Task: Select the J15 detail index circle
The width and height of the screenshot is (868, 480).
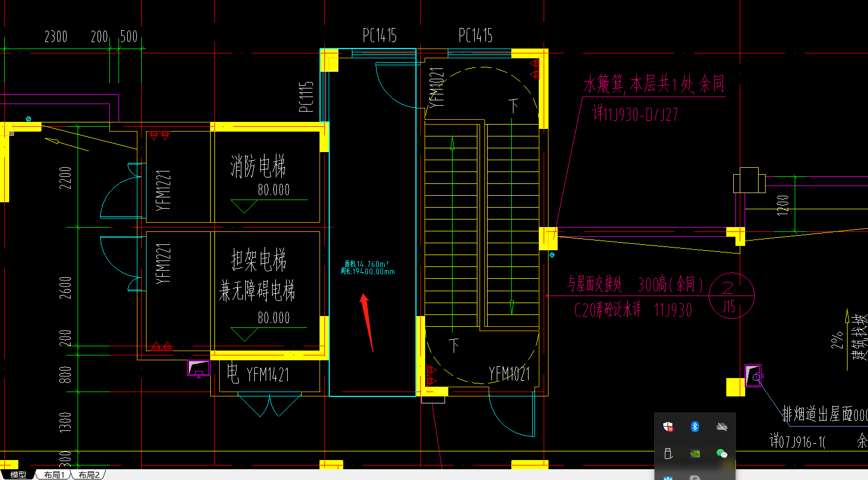Action: pyautogui.click(x=732, y=296)
